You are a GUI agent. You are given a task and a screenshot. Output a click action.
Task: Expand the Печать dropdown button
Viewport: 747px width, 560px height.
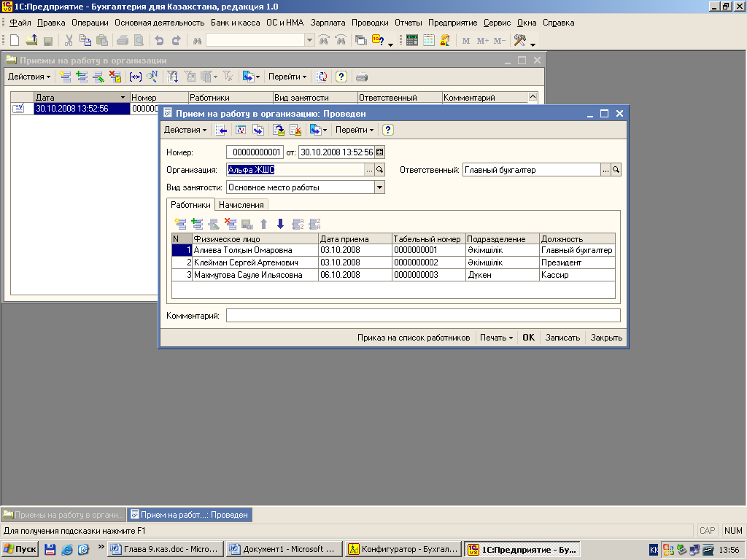pyautogui.click(x=496, y=338)
